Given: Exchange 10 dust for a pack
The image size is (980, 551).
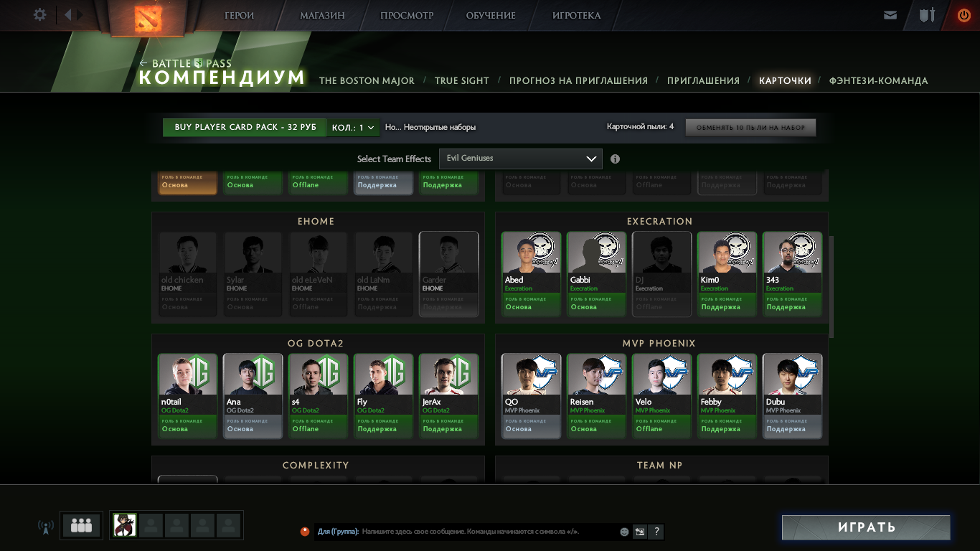Looking at the screenshot, I should pyautogui.click(x=750, y=128).
